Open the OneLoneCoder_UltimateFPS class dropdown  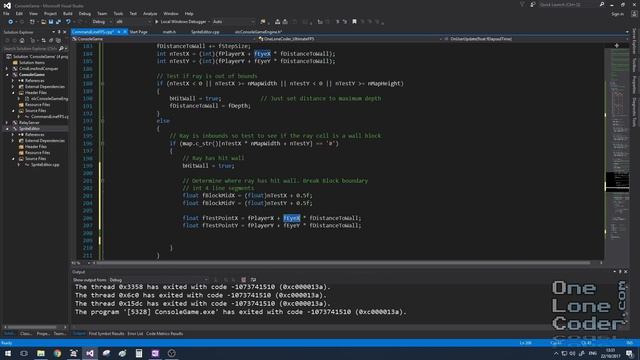click(x=351, y=39)
